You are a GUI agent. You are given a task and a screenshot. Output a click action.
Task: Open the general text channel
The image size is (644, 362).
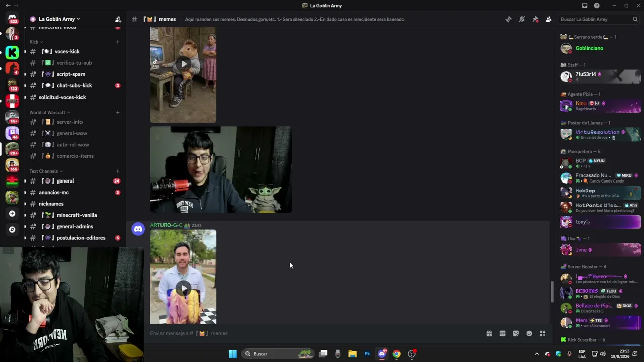[74, 181]
